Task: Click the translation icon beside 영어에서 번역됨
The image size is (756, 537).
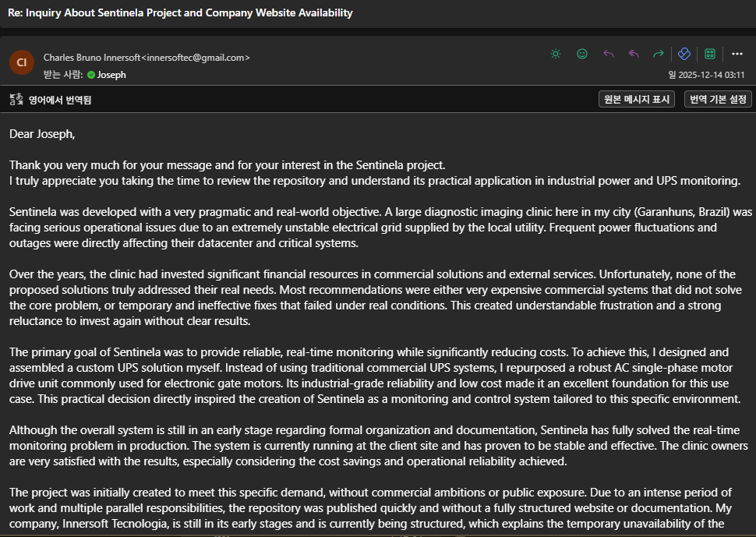Action: (16, 100)
